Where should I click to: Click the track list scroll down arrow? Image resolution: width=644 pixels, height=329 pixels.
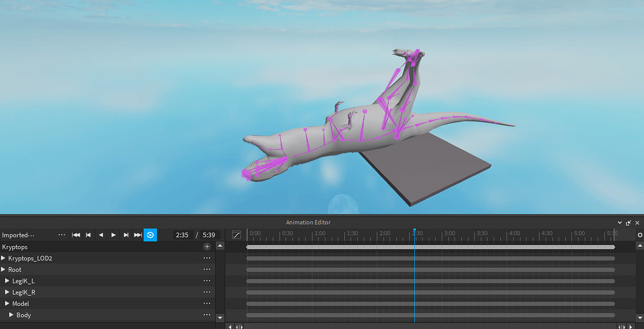pyautogui.click(x=220, y=318)
